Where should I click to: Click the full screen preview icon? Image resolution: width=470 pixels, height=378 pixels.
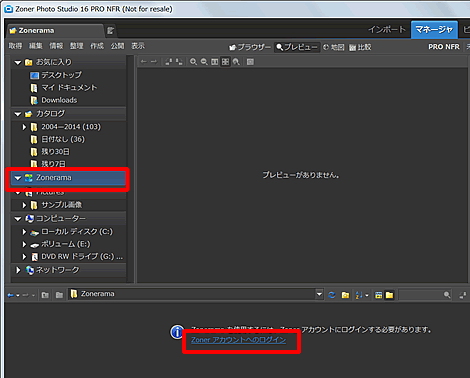[250, 62]
